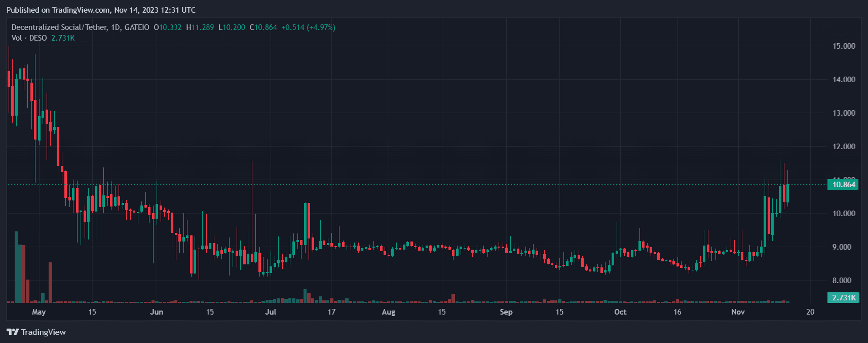This screenshot has width=868, height=343.
Task: Select the Aug label on time axis
Action: pos(388,312)
